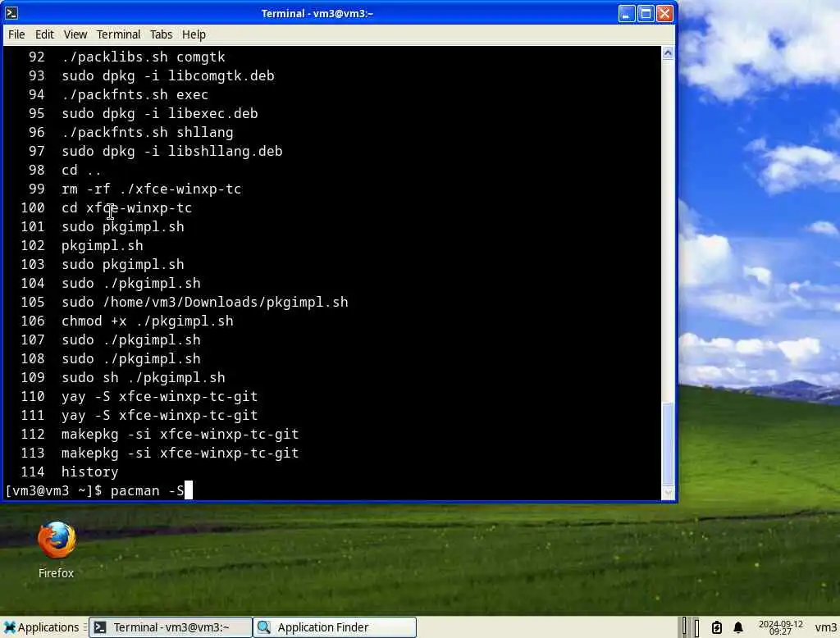840x638 pixels.
Task: Open the File menu in Terminal
Action: [16, 34]
